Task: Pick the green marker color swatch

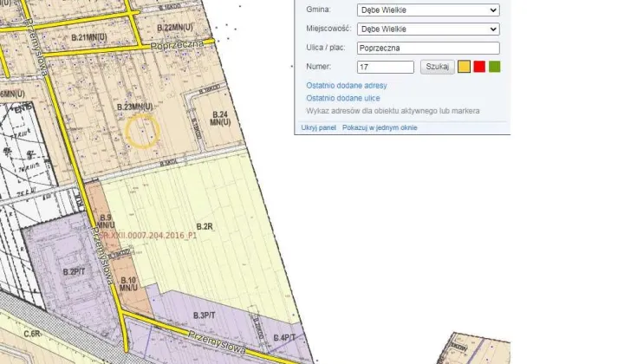Action: click(x=494, y=67)
